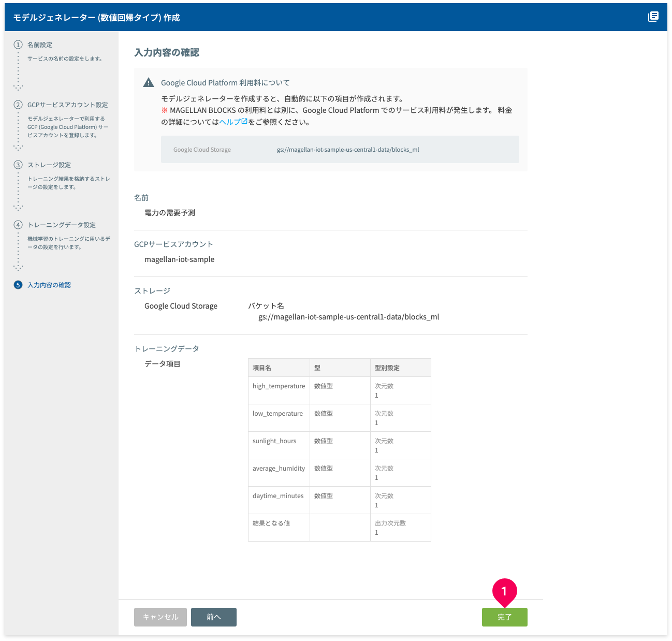Click the step 4 circle icon
Viewport: 672px width, 641px height.
click(x=18, y=225)
